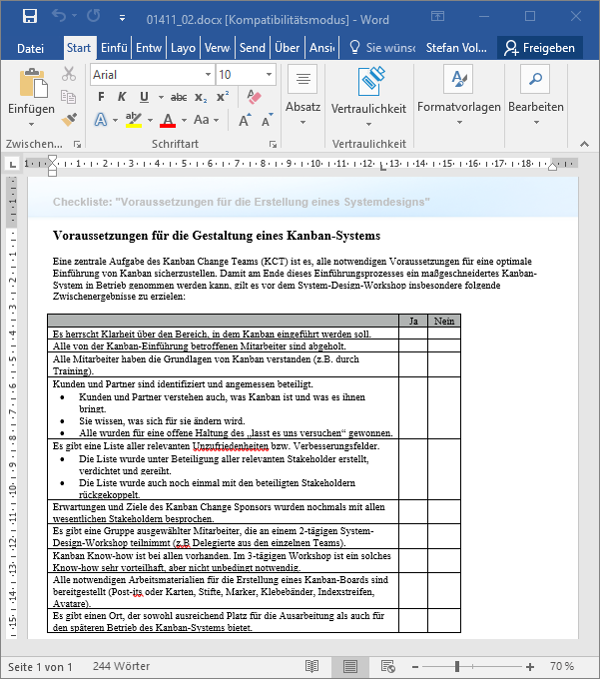Select the Format Painter brush icon
This screenshot has width=600, height=679.
point(69,119)
